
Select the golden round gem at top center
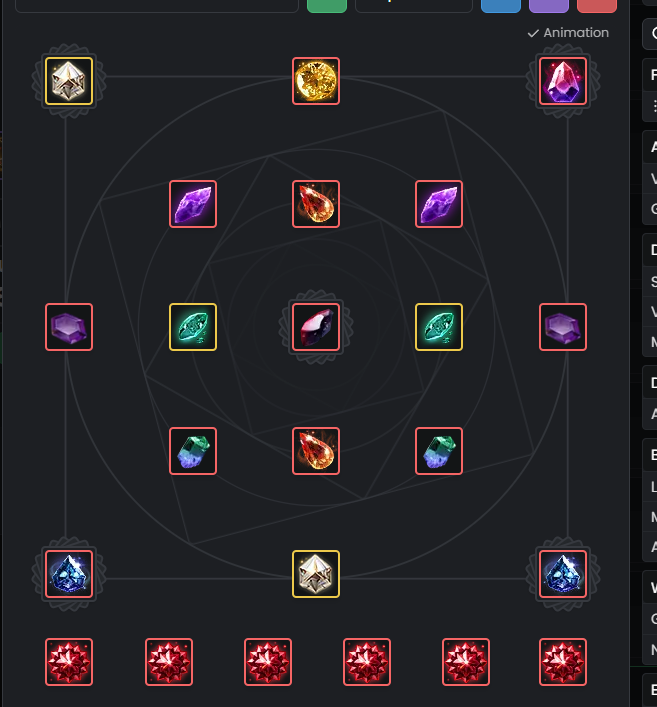[316, 81]
